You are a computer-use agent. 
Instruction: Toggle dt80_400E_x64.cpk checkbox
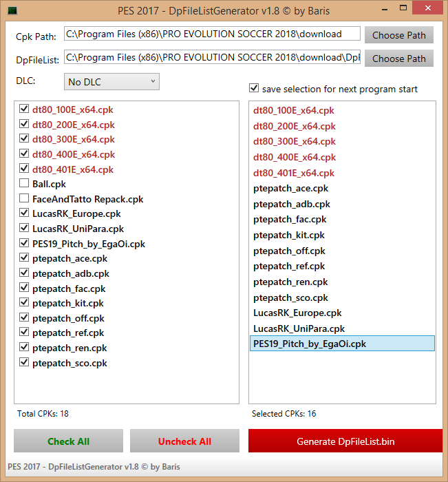coord(24,154)
